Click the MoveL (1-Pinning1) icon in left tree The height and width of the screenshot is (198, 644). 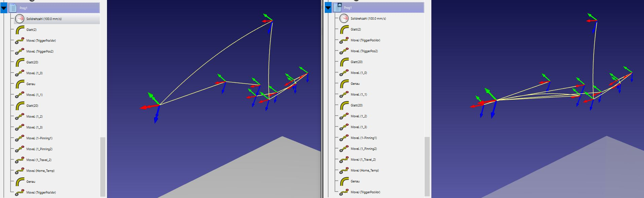(20, 138)
